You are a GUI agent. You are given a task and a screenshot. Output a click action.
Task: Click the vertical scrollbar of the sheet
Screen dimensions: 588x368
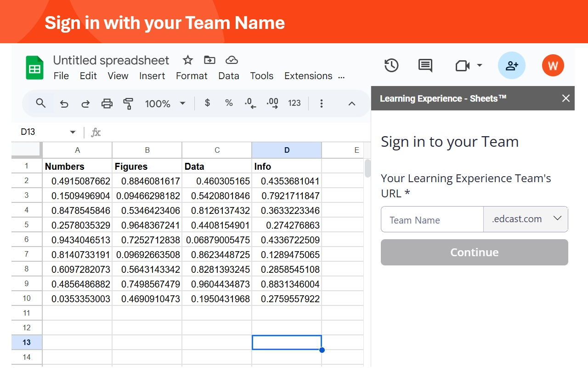pyautogui.click(x=367, y=168)
